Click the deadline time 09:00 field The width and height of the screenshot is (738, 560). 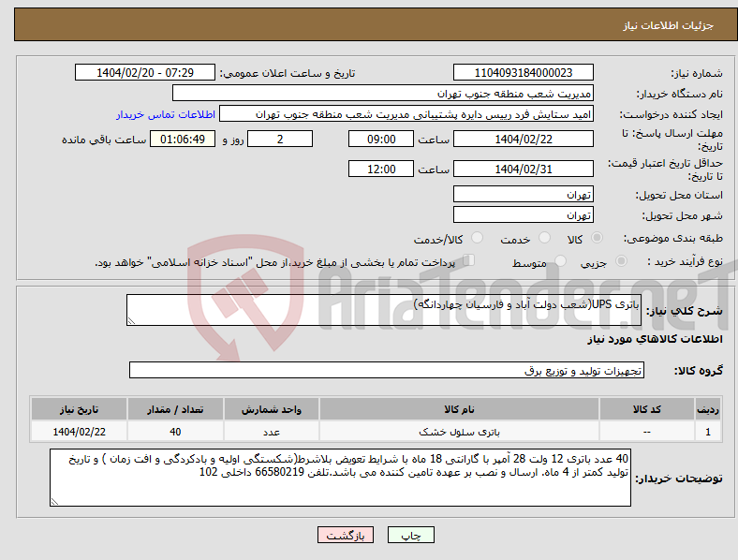coord(381,139)
